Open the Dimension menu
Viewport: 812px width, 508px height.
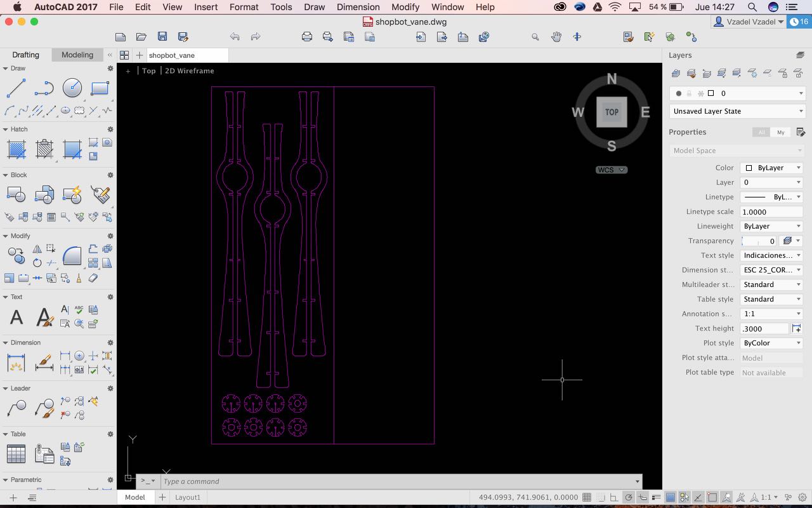pyautogui.click(x=358, y=7)
